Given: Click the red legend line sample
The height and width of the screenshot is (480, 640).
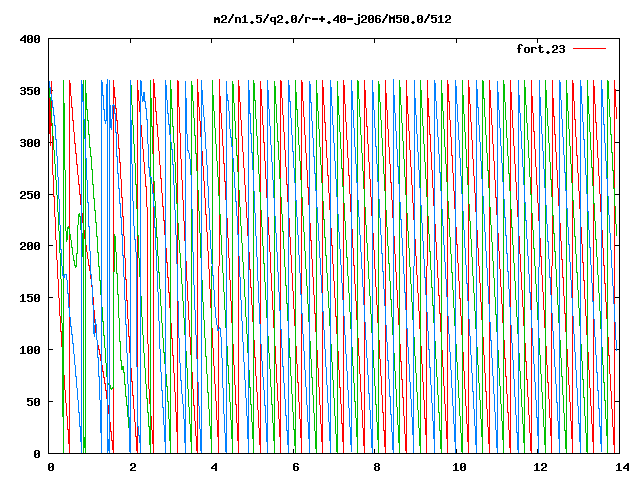Looking at the screenshot, I should pyautogui.click(x=589, y=49).
